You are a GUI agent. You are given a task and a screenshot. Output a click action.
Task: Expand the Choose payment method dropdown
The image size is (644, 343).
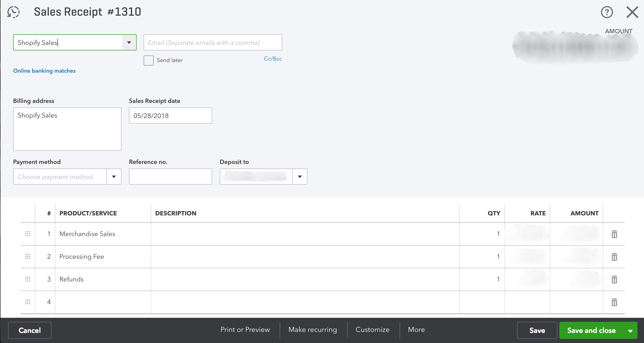point(114,177)
